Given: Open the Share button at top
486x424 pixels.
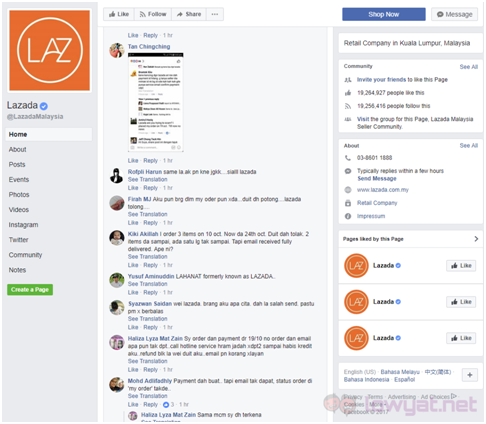Looking at the screenshot, I should click(189, 14).
